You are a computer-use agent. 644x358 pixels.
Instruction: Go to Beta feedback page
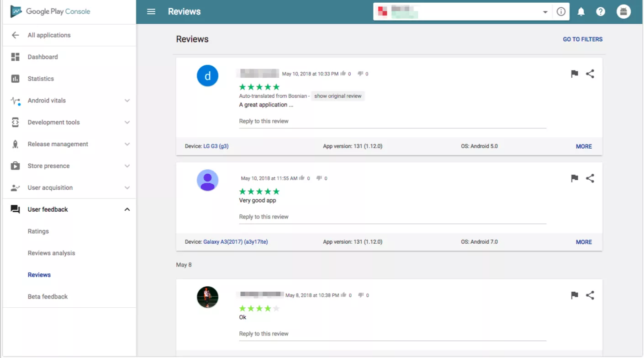coord(48,296)
